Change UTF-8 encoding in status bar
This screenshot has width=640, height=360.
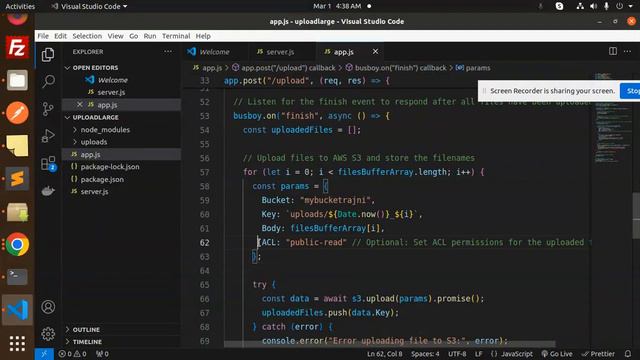tap(457, 354)
